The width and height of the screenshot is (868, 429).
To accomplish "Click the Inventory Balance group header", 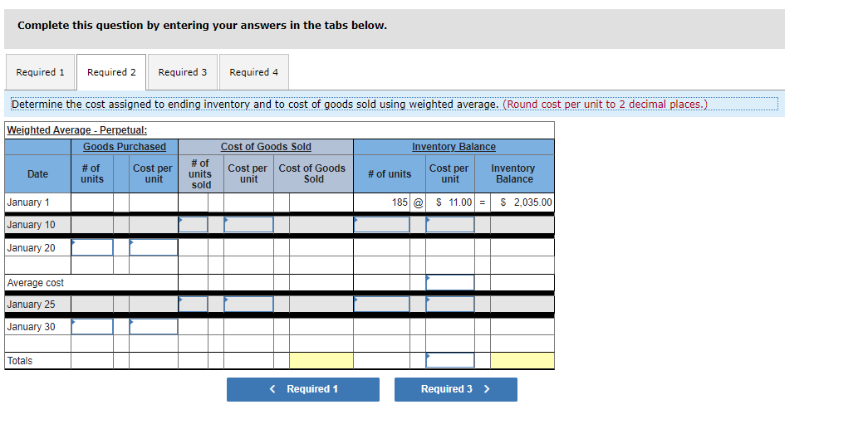I will 454,147.
